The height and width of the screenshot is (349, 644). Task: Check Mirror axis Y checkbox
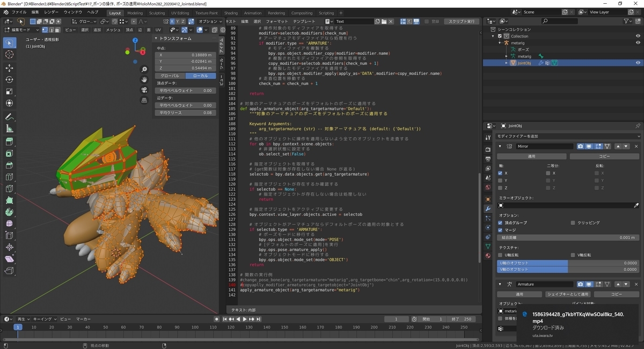[x=500, y=180]
